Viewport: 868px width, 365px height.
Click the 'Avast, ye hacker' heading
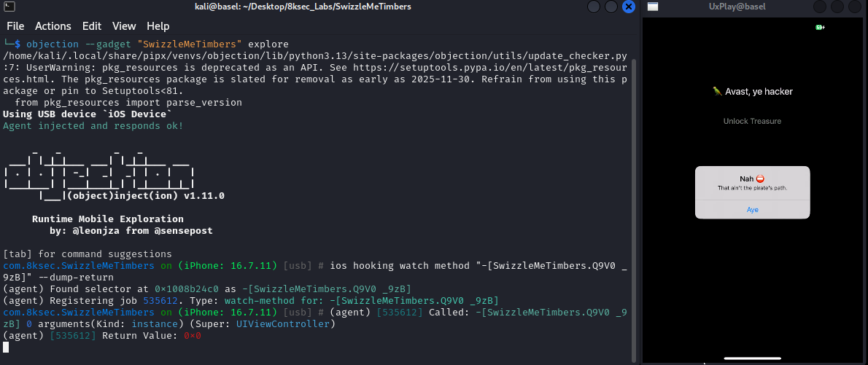click(752, 92)
